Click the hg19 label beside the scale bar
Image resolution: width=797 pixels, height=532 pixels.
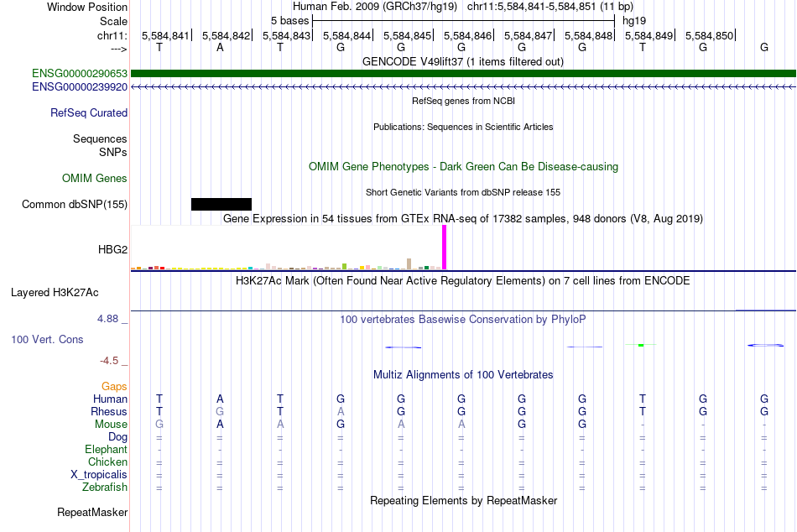(x=634, y=21)
